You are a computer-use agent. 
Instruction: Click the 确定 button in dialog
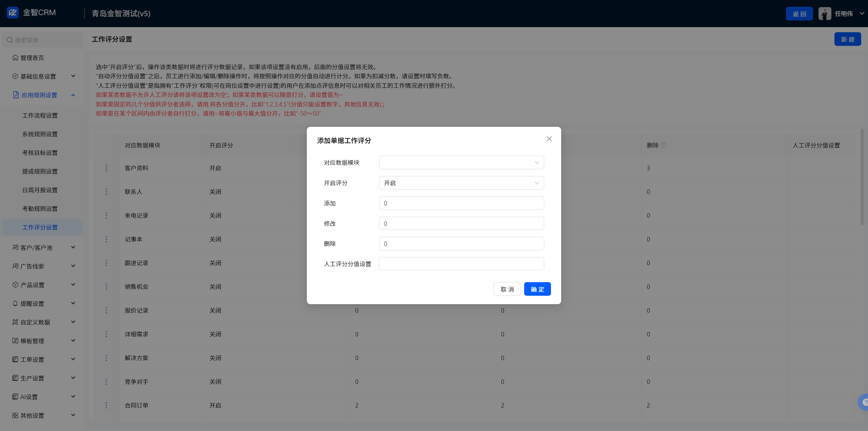pos(537,289)
